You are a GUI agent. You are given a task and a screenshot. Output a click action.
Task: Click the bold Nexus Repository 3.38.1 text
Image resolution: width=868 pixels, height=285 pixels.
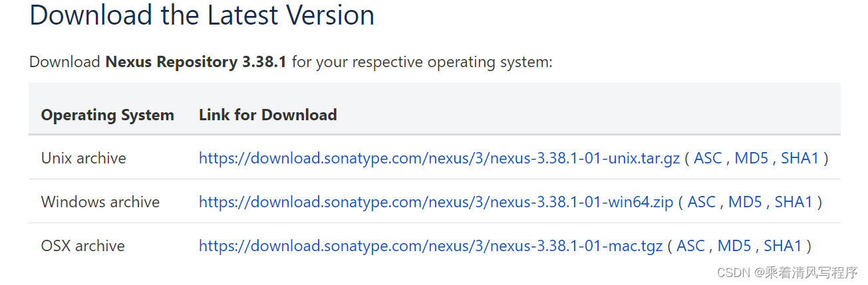pos(196,62)
